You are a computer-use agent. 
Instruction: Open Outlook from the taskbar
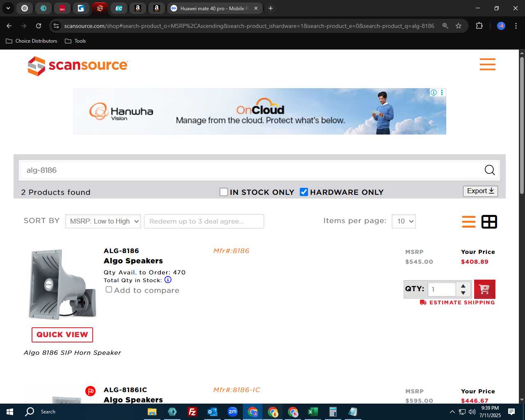coord(212,412)
